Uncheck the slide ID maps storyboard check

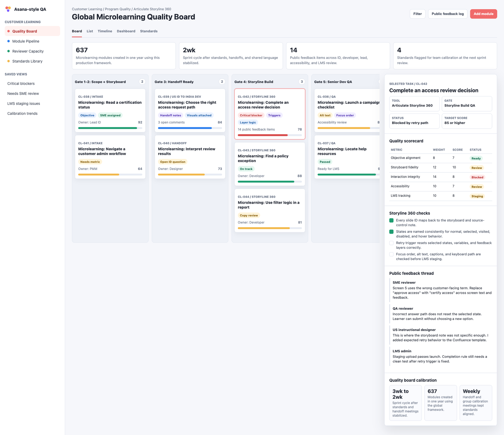pyautogui.click(x=391, y=220)
